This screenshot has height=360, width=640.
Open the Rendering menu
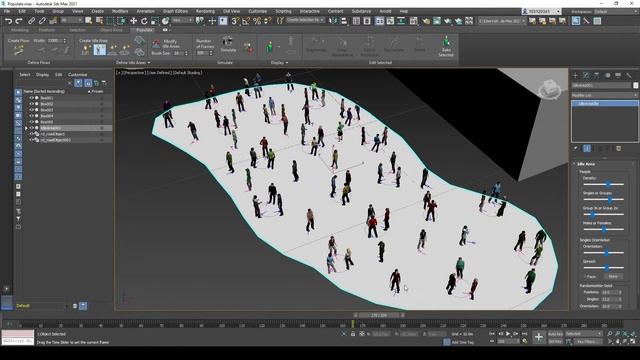click(x=205, y=11)
